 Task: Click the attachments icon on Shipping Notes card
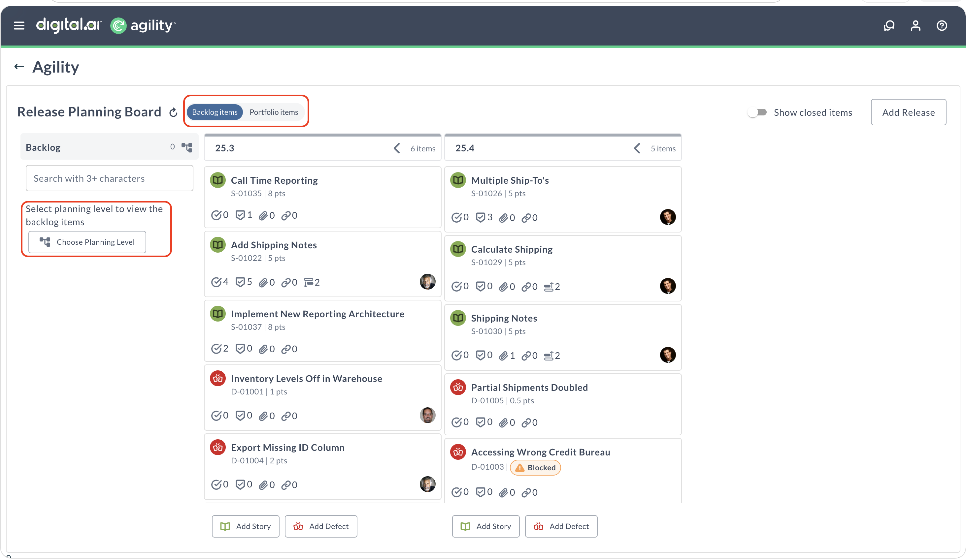tap(503, 356)
